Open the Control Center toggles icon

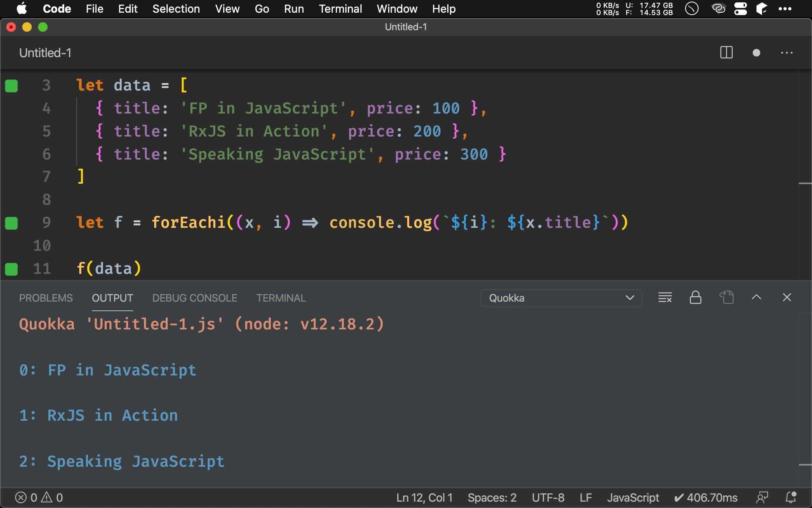pos(740,9)
